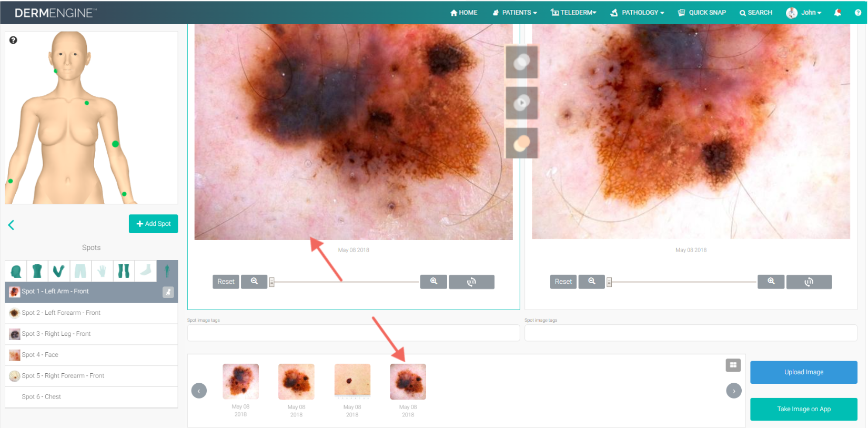Go to Quick Snap
Screen dimensions: 868x428
click(702, 13)
